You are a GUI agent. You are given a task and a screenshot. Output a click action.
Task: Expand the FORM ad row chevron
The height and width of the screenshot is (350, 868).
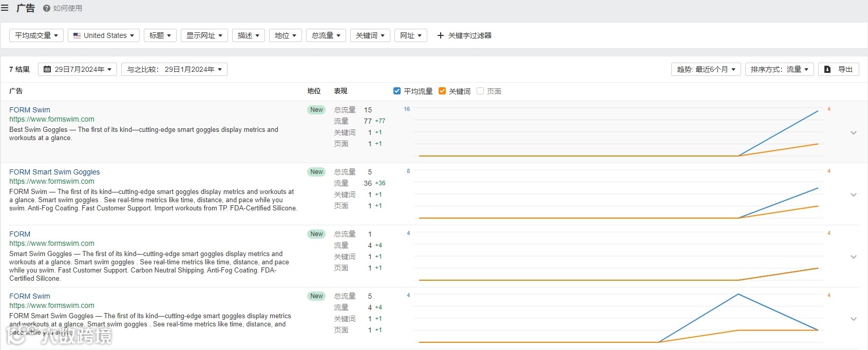point(854,257)
